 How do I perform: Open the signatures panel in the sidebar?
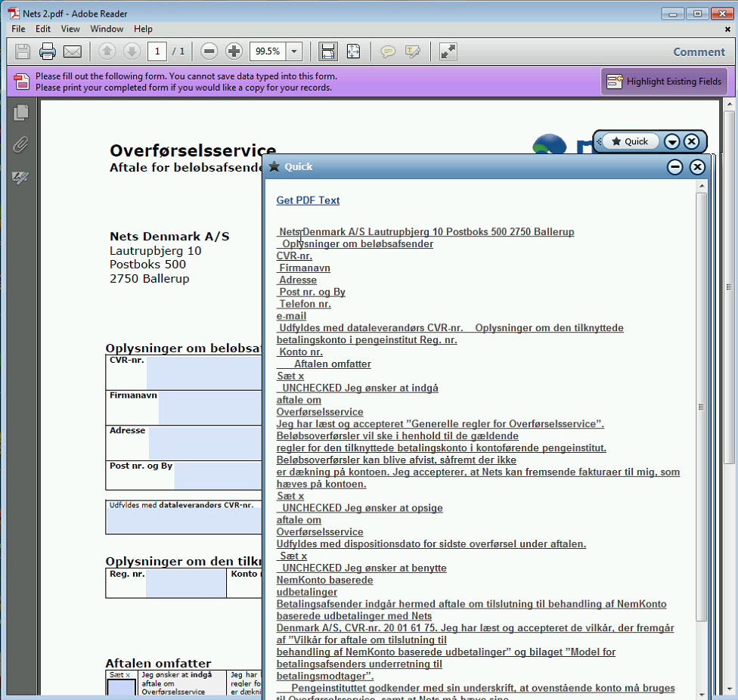(21, 178)
